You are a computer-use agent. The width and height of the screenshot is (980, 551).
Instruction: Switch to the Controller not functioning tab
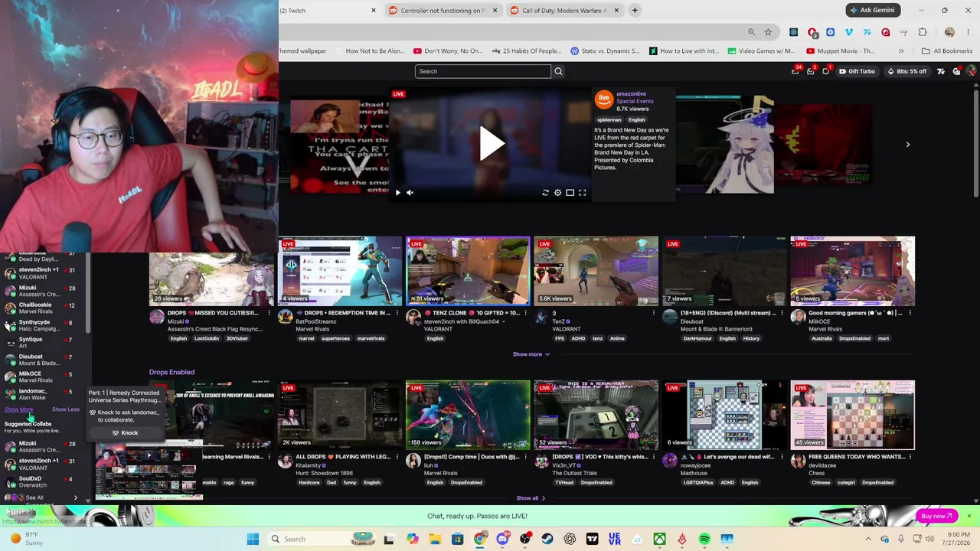(443, 11)
